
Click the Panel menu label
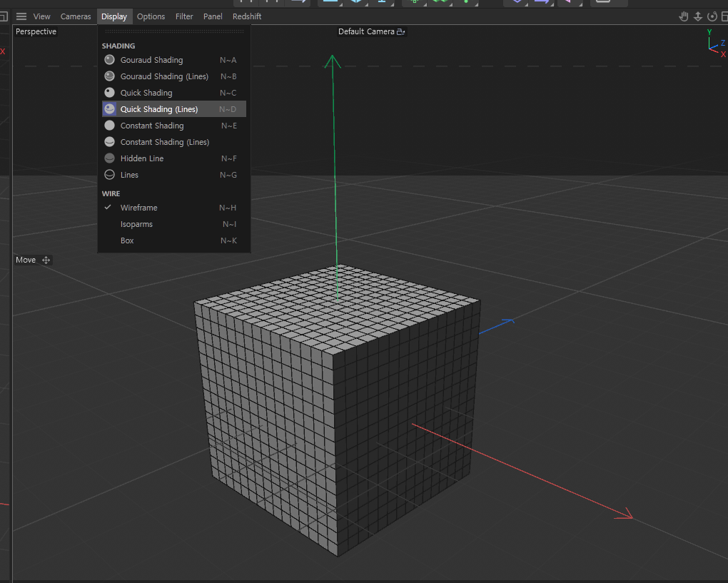[213, 16]
